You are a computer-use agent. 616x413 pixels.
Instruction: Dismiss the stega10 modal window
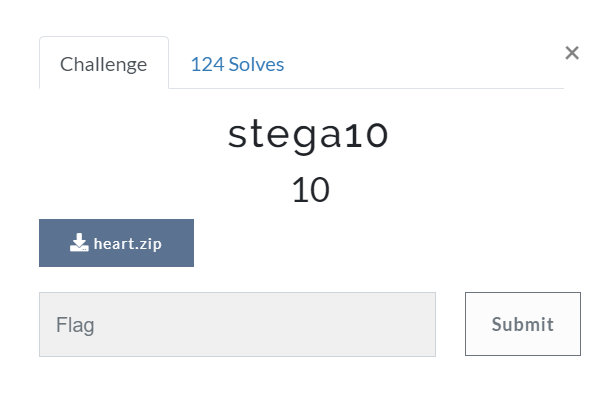572,53
